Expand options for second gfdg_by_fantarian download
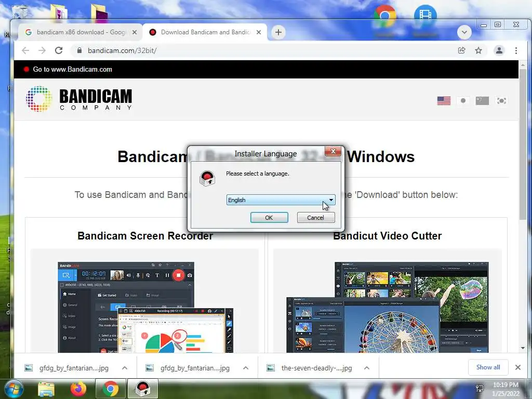The image size is (532, 399). tap(246, 368)
